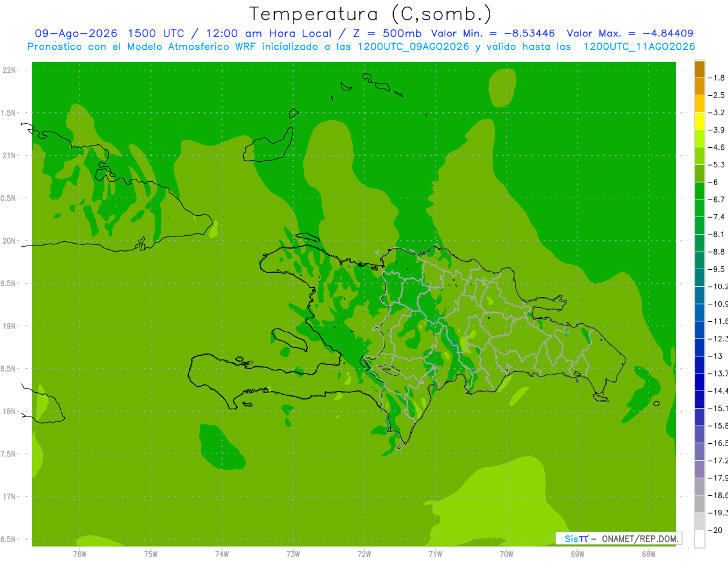Click the '70W' longitude axis label
The width and height of the screenshot is (728, 562).
click(507, 554)
